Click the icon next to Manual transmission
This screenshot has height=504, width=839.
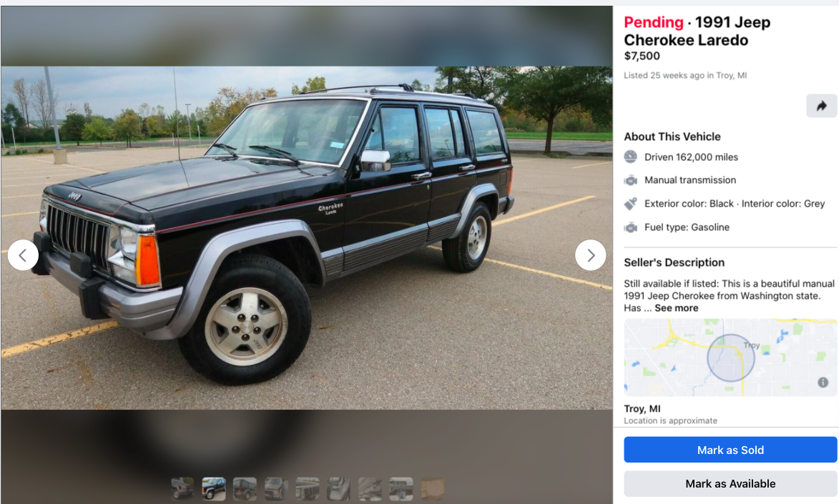pos(631,180)
